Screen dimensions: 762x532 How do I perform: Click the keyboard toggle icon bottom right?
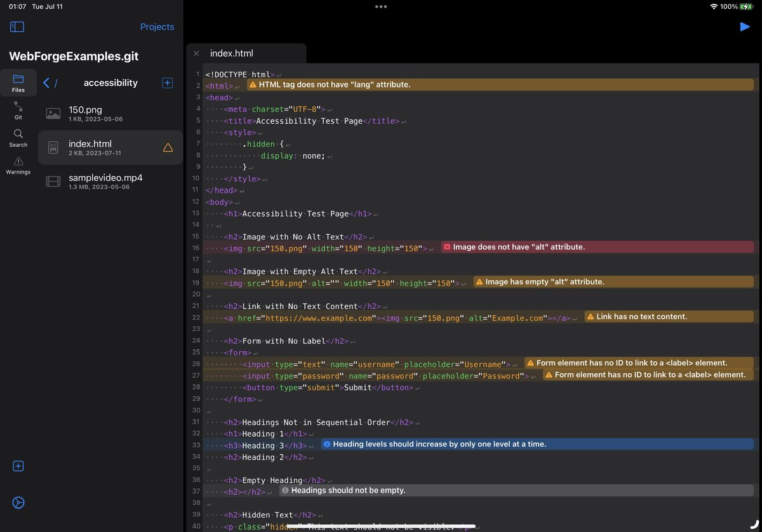pos(753,524)
